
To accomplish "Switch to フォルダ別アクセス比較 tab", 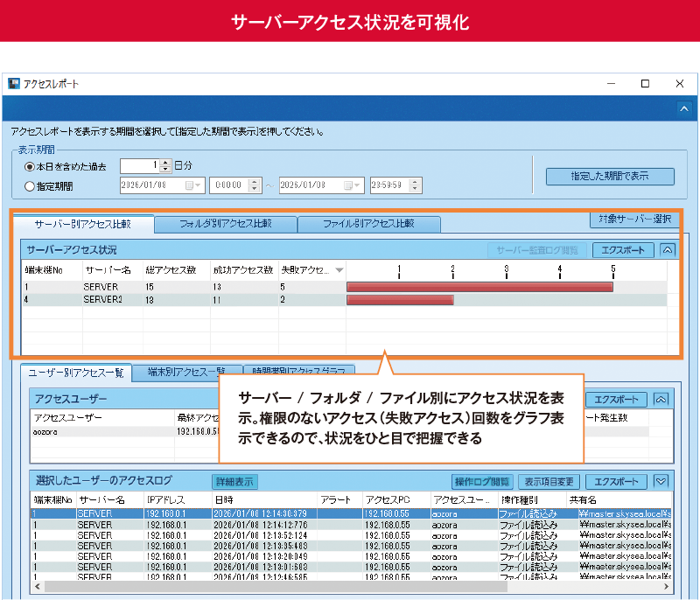I will click(225, 224).
